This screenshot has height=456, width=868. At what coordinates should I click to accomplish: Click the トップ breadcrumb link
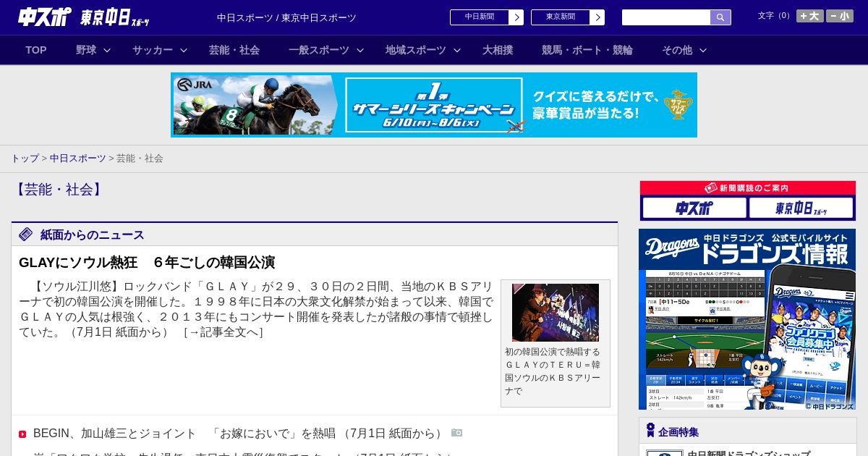[25, 159]
